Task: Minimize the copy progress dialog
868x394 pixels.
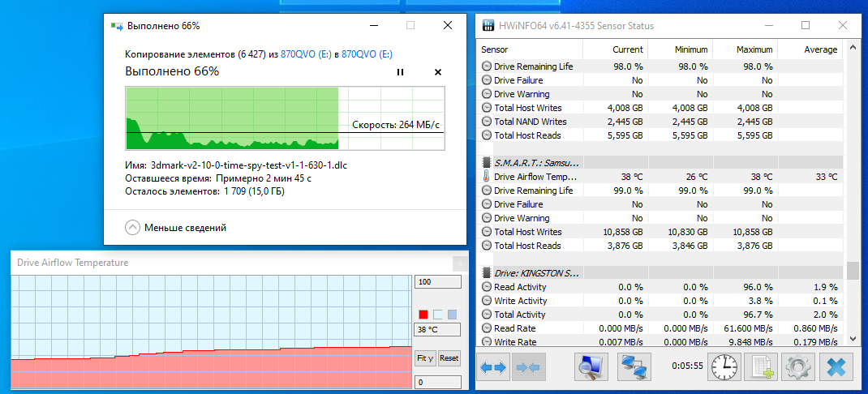Action: pyautogui.click(x=373, y=25)
